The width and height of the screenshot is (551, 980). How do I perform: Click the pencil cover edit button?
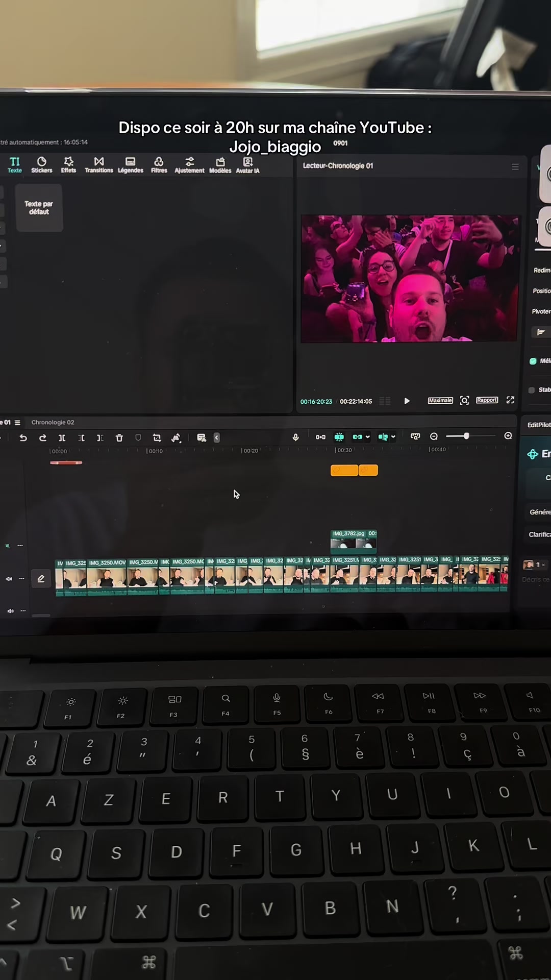41,579
